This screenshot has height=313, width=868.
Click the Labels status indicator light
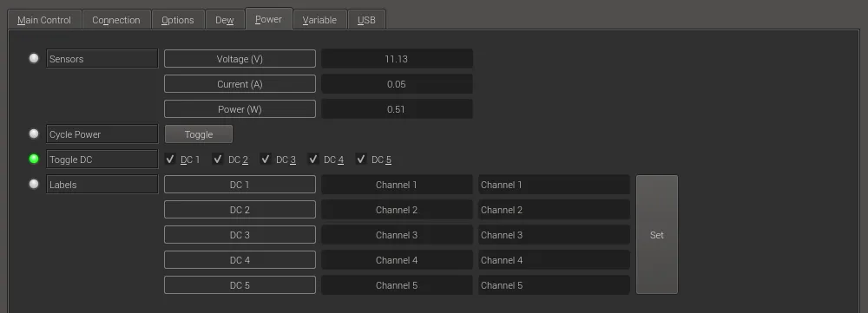pos(35,184)
